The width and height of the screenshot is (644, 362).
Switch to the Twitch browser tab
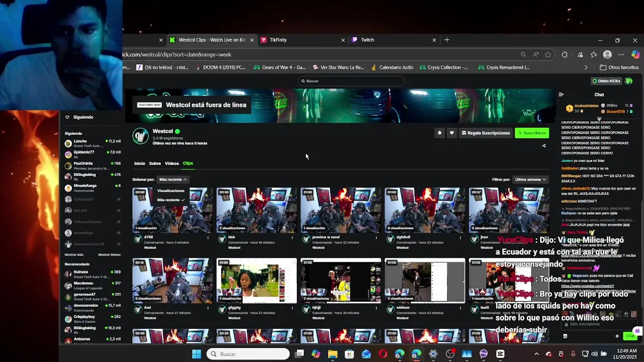tap(394, 40)
